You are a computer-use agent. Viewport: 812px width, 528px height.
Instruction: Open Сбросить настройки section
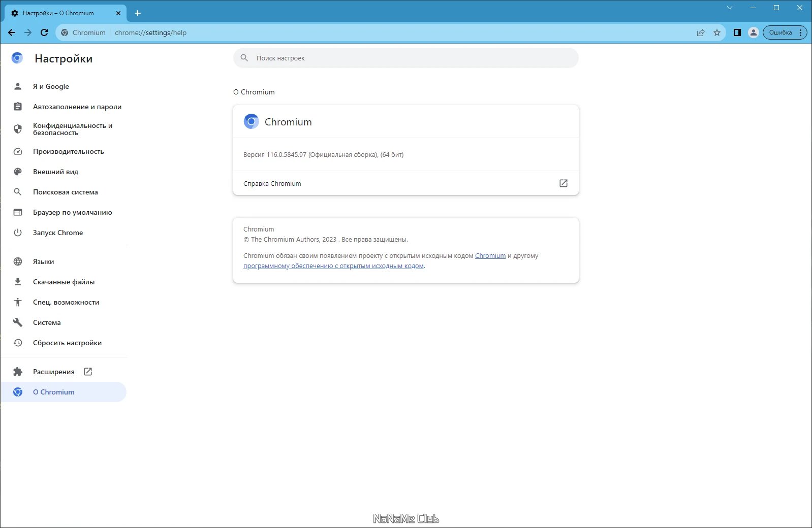64,343
